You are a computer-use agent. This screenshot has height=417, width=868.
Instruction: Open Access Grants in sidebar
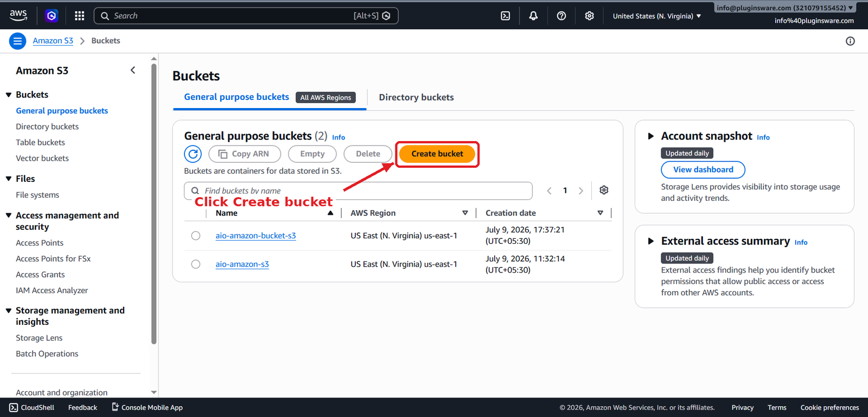tap(40, 274)
